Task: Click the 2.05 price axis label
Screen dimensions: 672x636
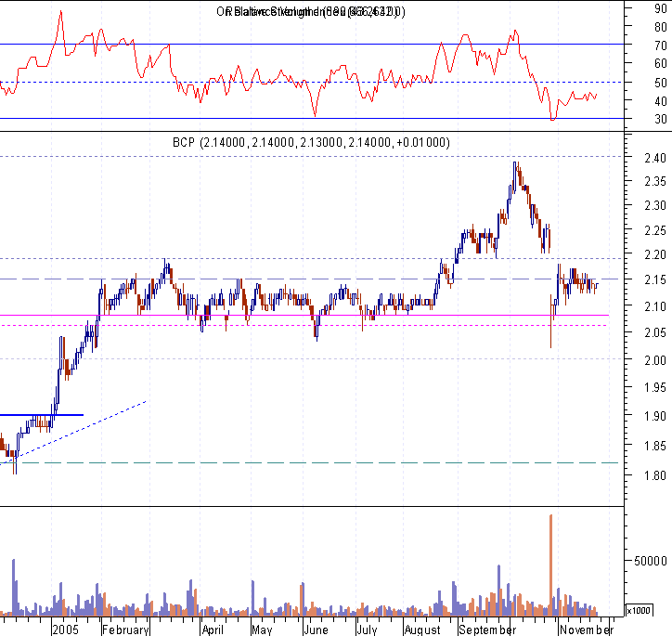Action: point(655,332)
